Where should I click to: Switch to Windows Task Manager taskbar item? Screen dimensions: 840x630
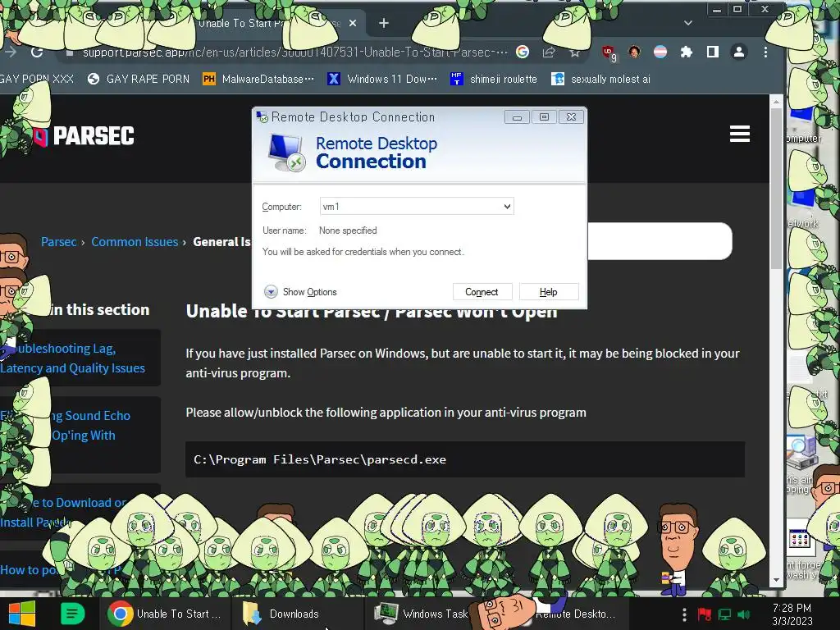click(421, 614)
